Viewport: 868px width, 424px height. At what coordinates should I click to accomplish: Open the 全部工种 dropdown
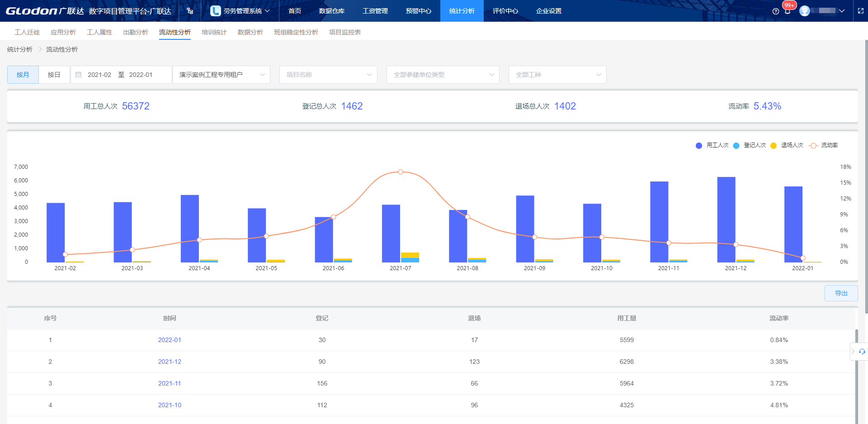coord(557,75)
